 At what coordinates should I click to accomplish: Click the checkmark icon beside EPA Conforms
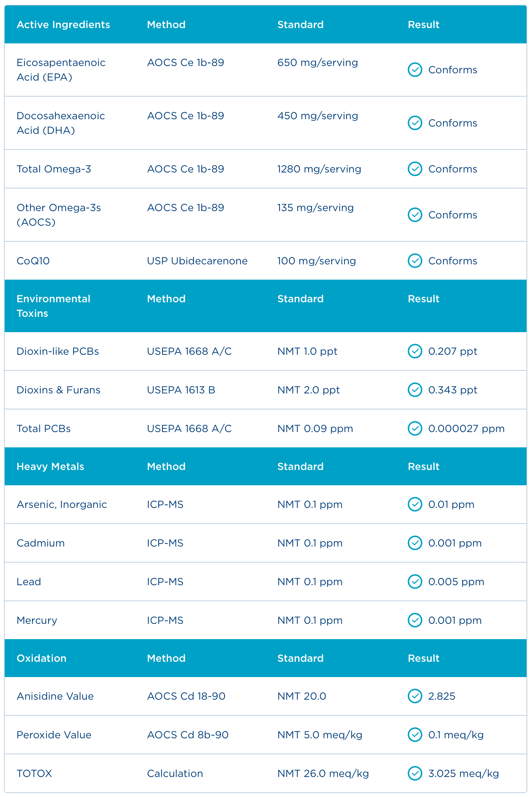415,70
